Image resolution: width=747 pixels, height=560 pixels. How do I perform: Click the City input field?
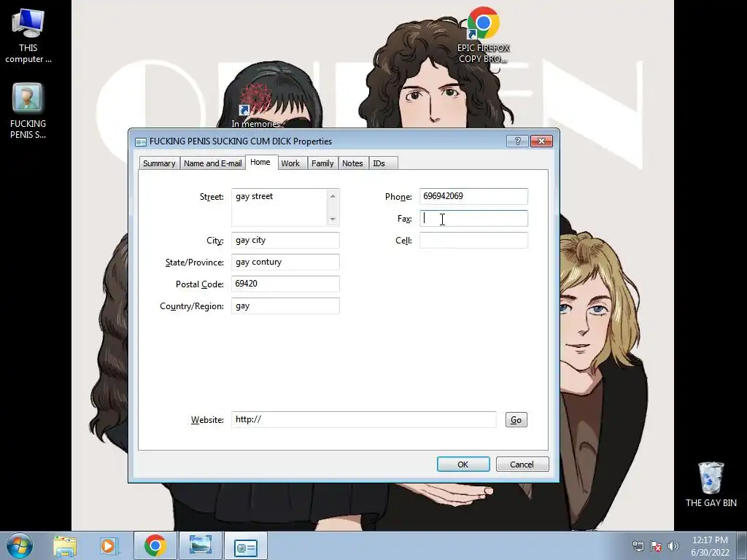[285, 240]
